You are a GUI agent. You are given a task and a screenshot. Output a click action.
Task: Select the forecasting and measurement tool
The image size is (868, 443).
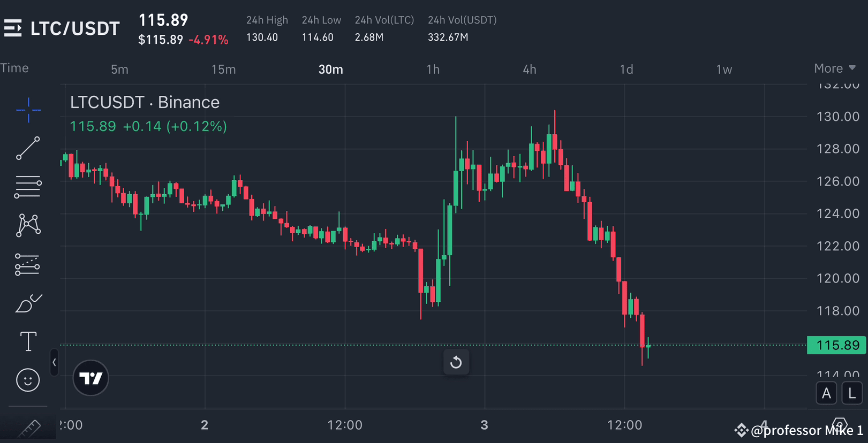(x=28, y=264)
